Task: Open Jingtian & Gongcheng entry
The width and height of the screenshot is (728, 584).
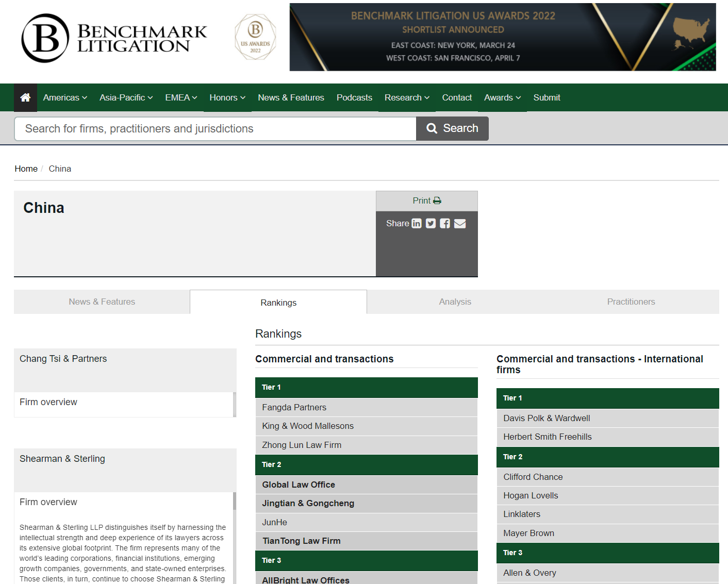Action: (366, 503)
